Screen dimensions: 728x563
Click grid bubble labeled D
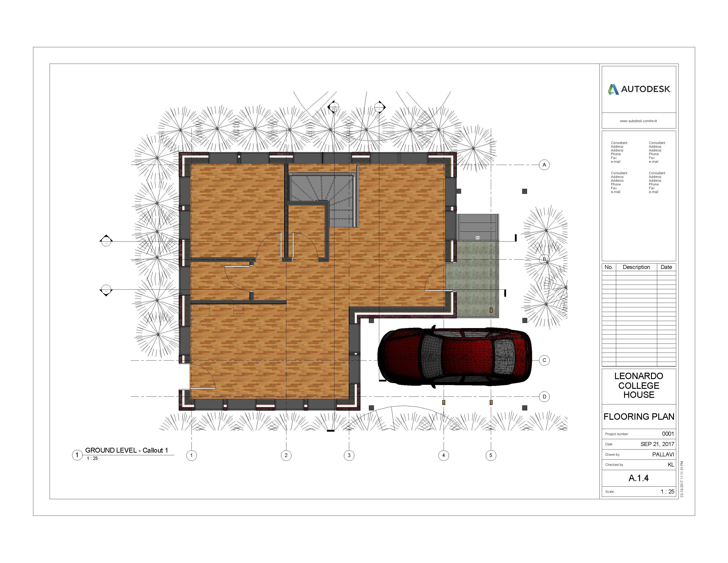point(544,397)
